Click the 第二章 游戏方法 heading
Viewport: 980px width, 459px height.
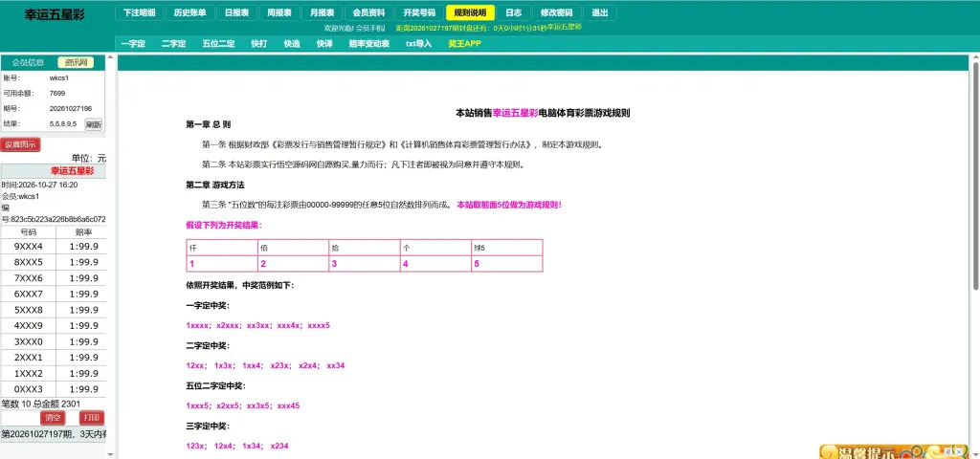pyautogui.click(x=215, y=185)
